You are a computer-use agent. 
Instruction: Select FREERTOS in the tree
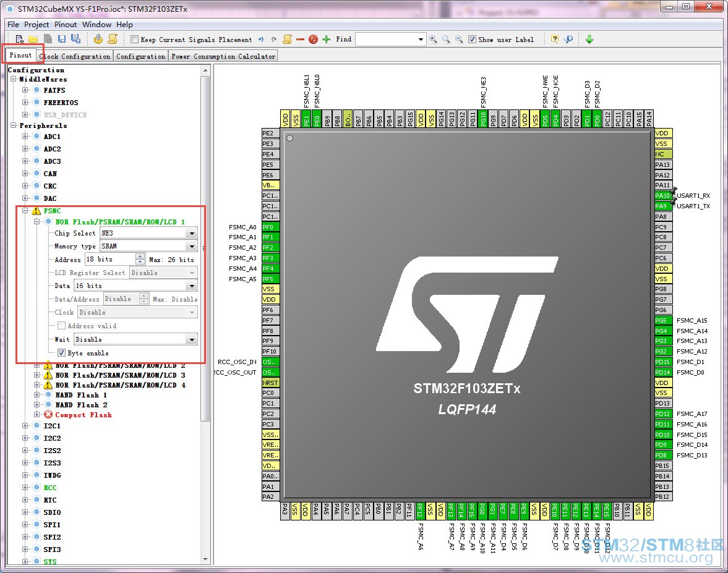click(x=61, y=103)
